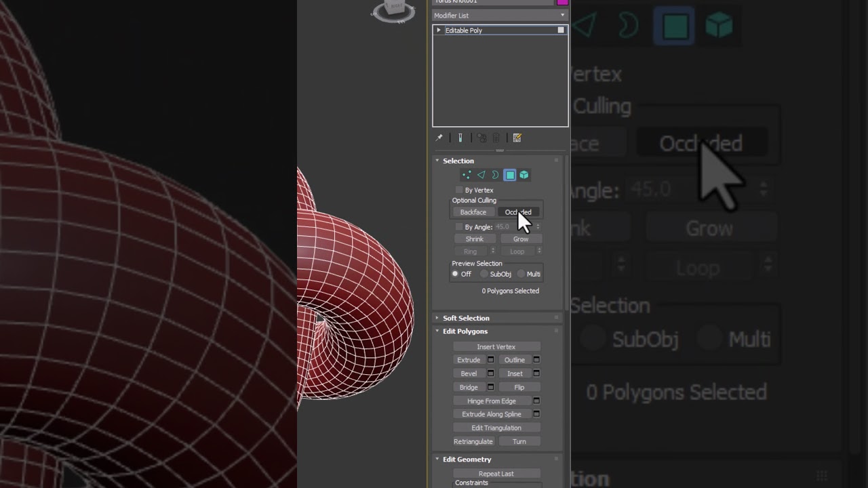The image size is (868, 488).
Task: Open Hinge From Edge settings box
Action: [x=536, y=401]
